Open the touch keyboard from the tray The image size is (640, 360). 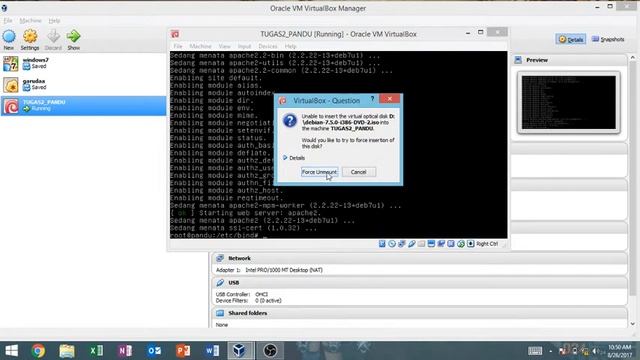535,351
